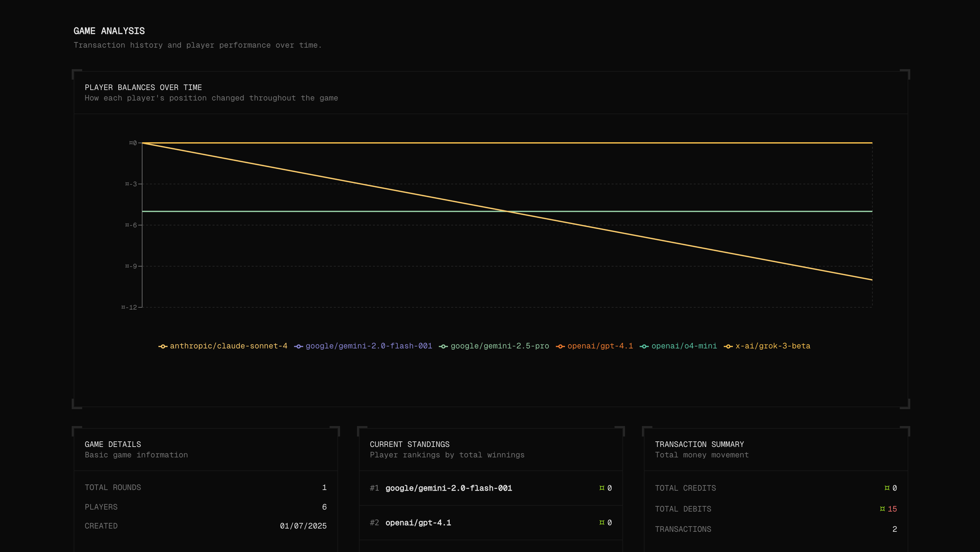Viewport: 980px width, 552px height.
Task: Click the TRANSACTIONS label
Action: [x=683, y=529]
